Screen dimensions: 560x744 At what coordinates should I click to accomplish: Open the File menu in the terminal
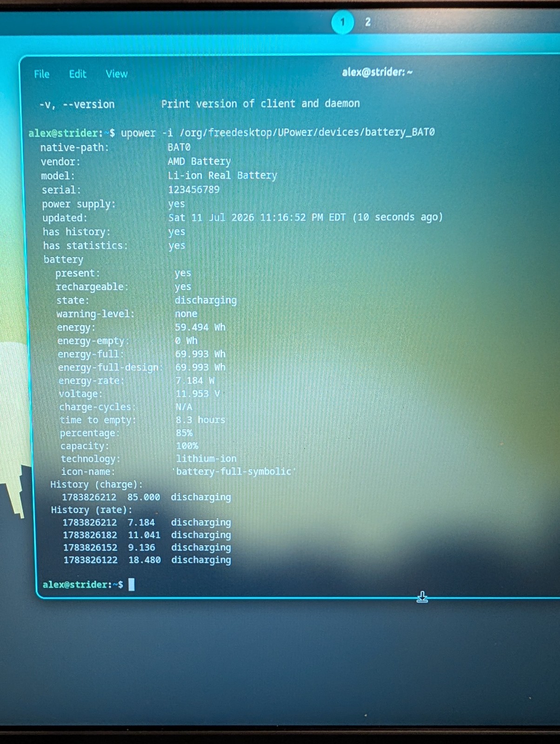pos(41,74)
